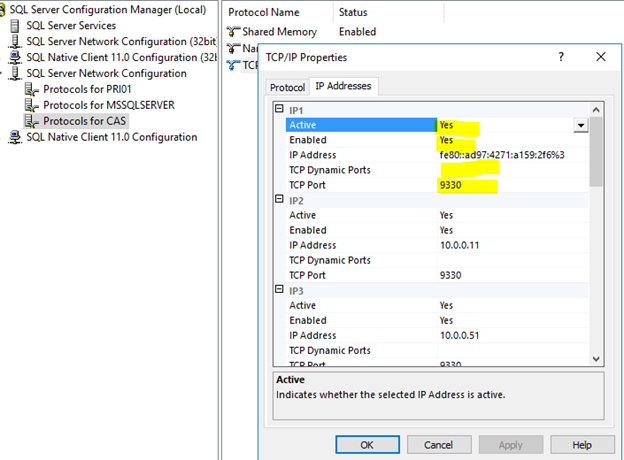The width and height of the screenshot is (624, 460).
Task: Click the icon beside Protocols for PRI01
Action: [32, 90]
